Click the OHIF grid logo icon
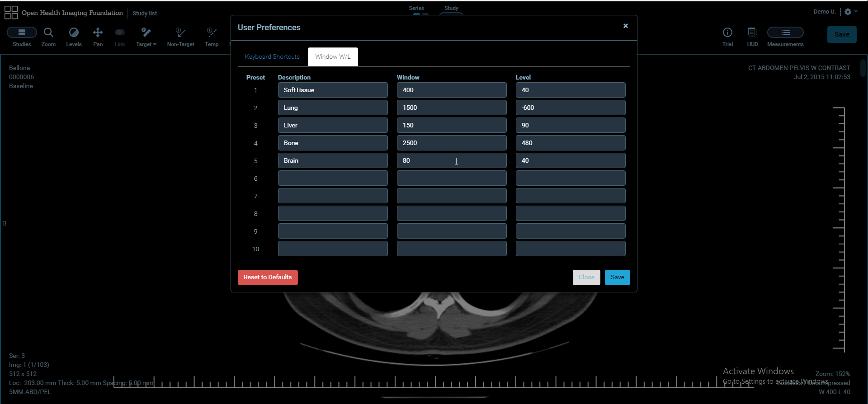The height and width of the screenshot is (404, 868). click(x=11, y=13)
